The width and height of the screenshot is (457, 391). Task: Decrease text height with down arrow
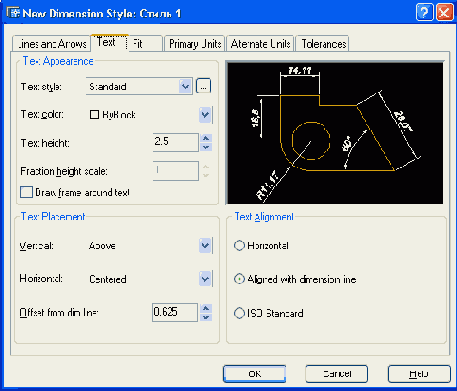point(206,147)
